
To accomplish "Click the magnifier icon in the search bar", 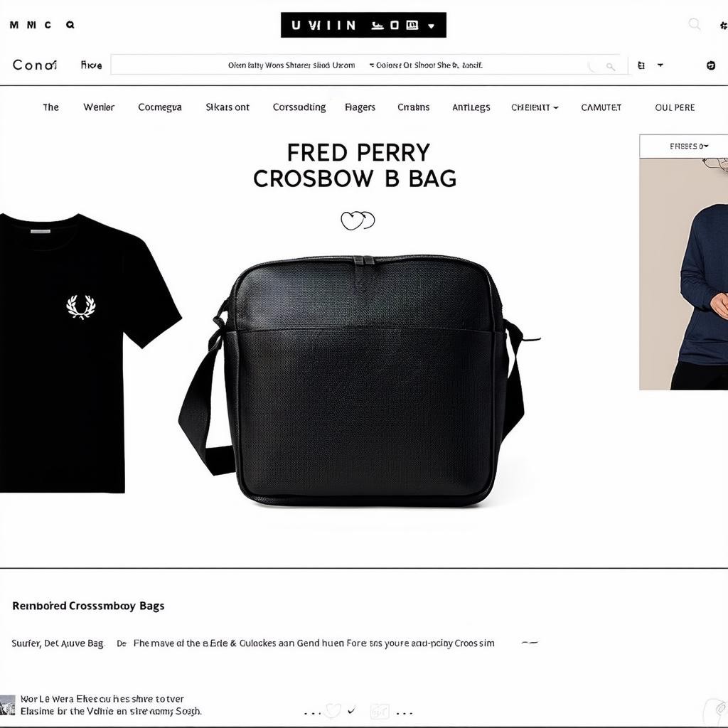I will pos(611,67).
